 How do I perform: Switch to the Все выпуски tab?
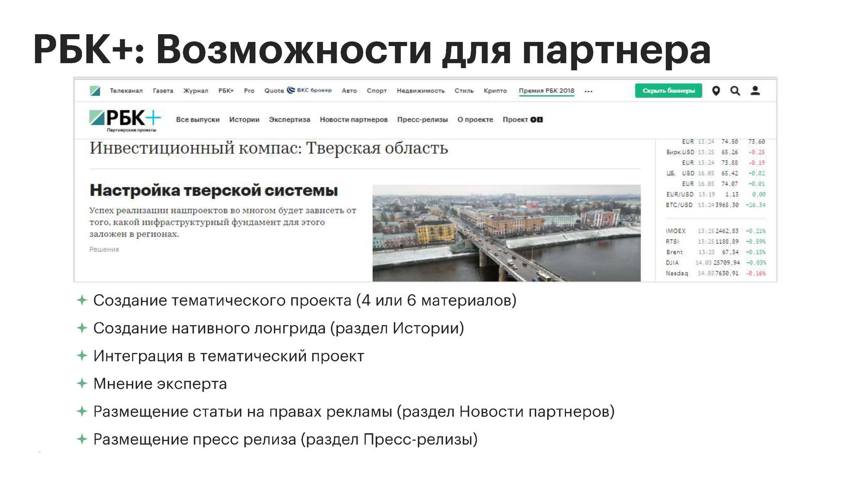(x=198, y=119)
